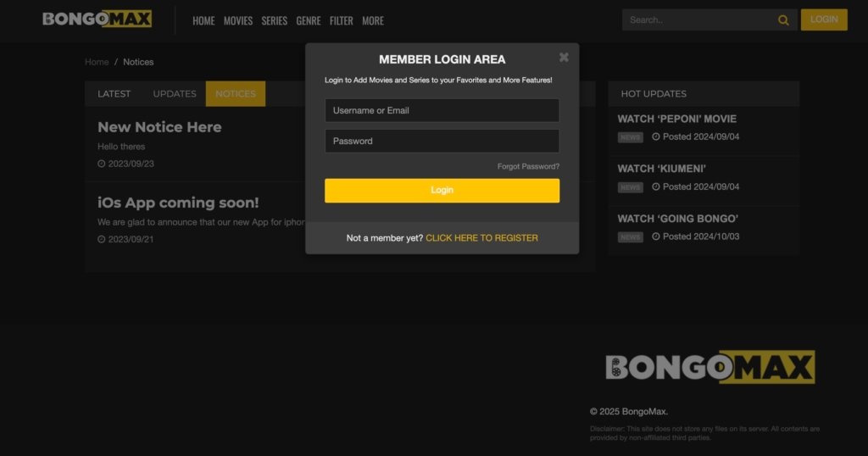Click NEWS badge under 'KIUMENI'

[x=630, y=187]
